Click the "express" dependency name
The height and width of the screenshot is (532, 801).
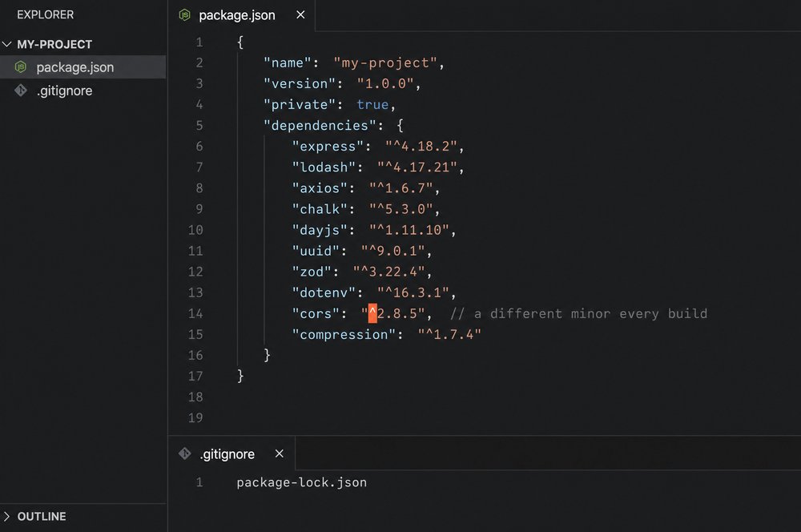[x=328, y=146]
